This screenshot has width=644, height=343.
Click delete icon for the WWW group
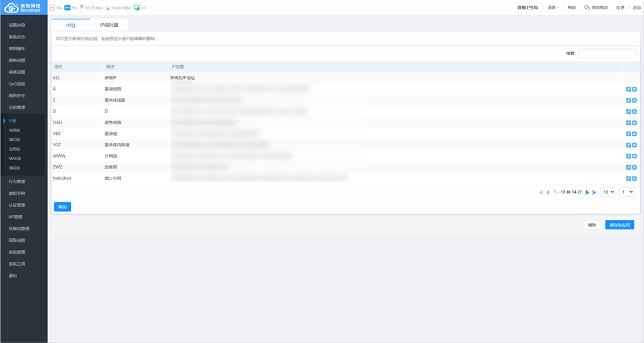[x=635, y=156]
